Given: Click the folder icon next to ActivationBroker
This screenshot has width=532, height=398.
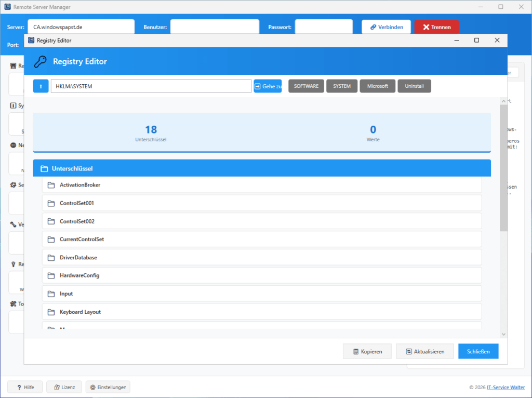Looking at the screenshot, I should coord(51,184).
